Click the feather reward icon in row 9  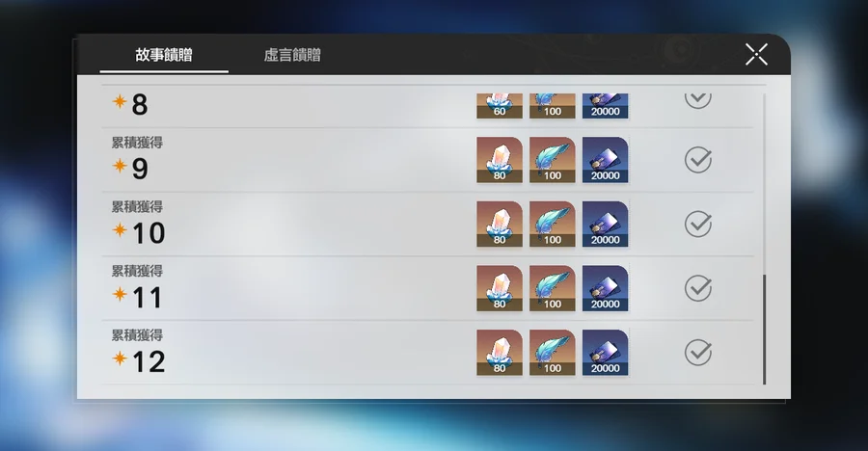click(x=553, y=160)
